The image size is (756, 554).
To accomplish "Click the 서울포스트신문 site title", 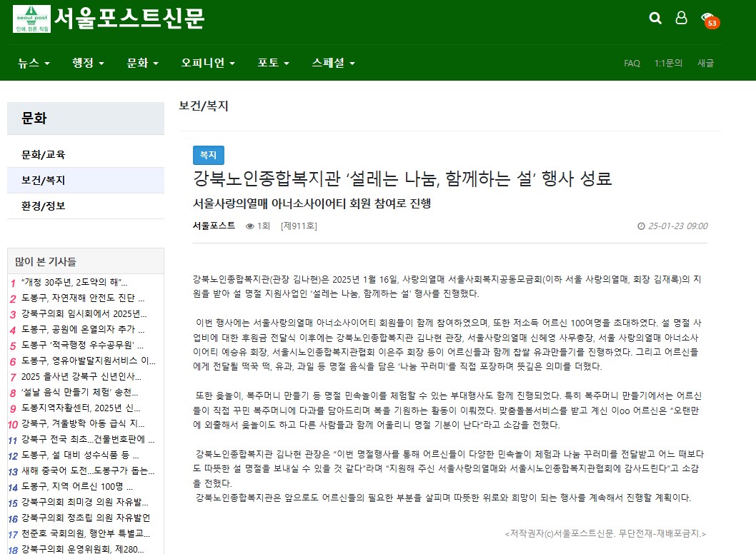I will (129, 19).
